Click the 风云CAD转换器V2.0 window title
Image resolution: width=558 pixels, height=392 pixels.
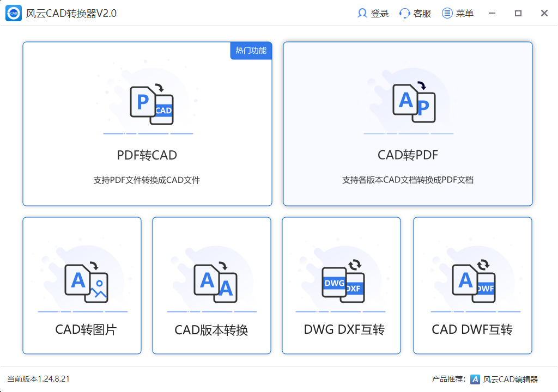71,14
